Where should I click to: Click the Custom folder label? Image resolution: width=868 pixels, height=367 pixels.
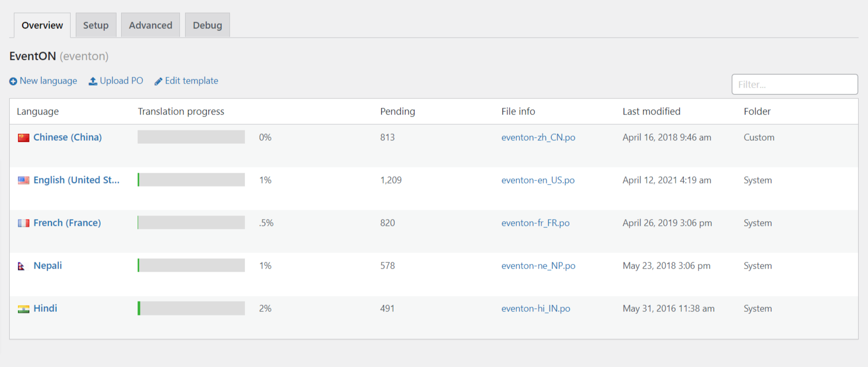click(x=759, y=138)
